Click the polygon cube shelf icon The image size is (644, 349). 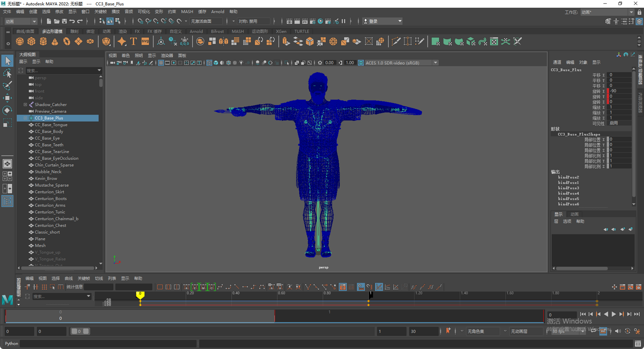coord(31,42)
